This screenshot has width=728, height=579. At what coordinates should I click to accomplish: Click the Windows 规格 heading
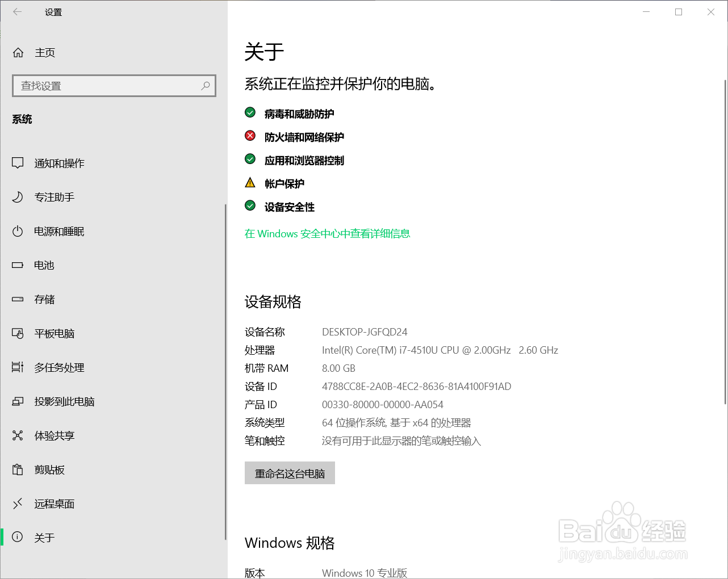click(290, 543)
